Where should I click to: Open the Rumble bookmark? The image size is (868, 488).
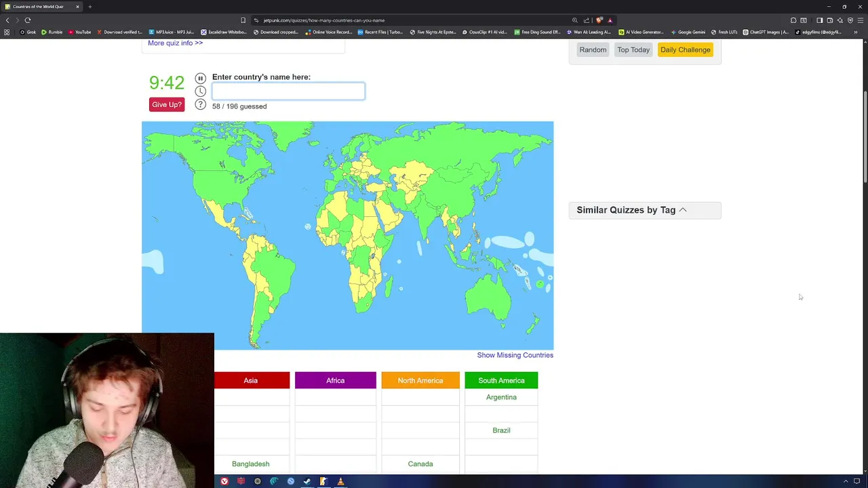pos(52,32)
